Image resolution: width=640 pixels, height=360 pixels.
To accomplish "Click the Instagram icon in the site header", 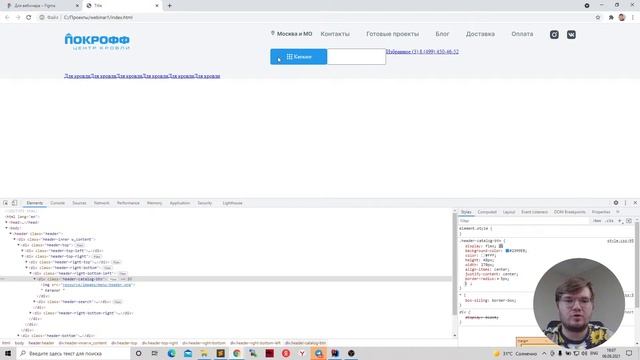I will pyautogui.click(x=554, y=35).
